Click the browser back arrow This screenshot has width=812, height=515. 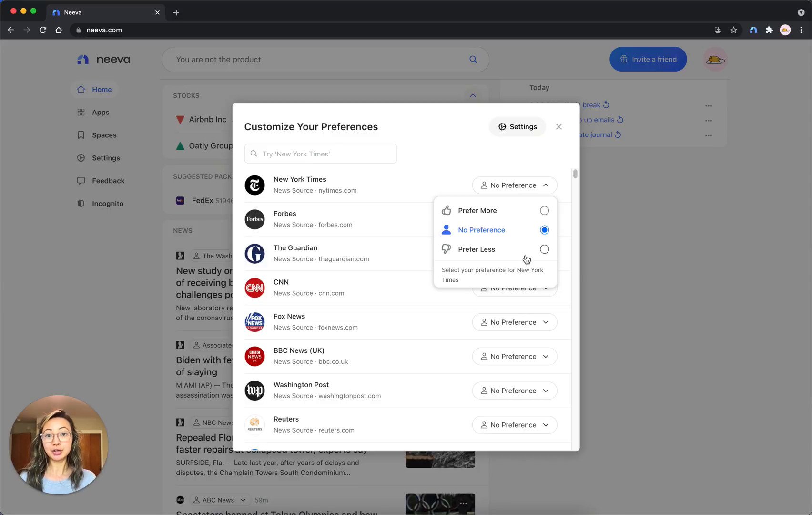(x=11, y=30)
